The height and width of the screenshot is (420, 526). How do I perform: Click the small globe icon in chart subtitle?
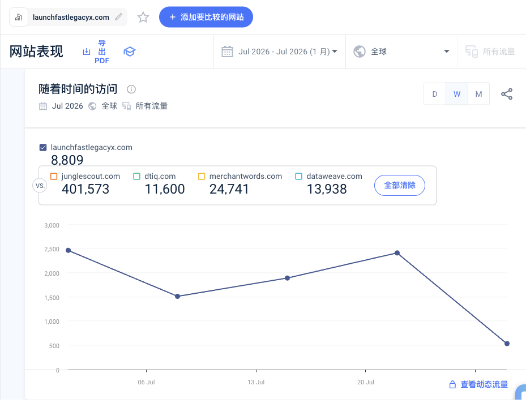(x=92, y=106)
